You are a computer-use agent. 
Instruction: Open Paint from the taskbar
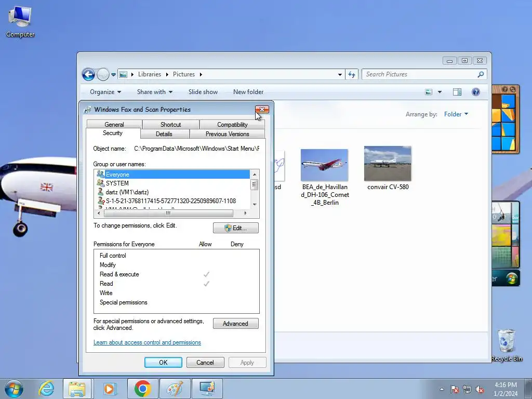175,389
